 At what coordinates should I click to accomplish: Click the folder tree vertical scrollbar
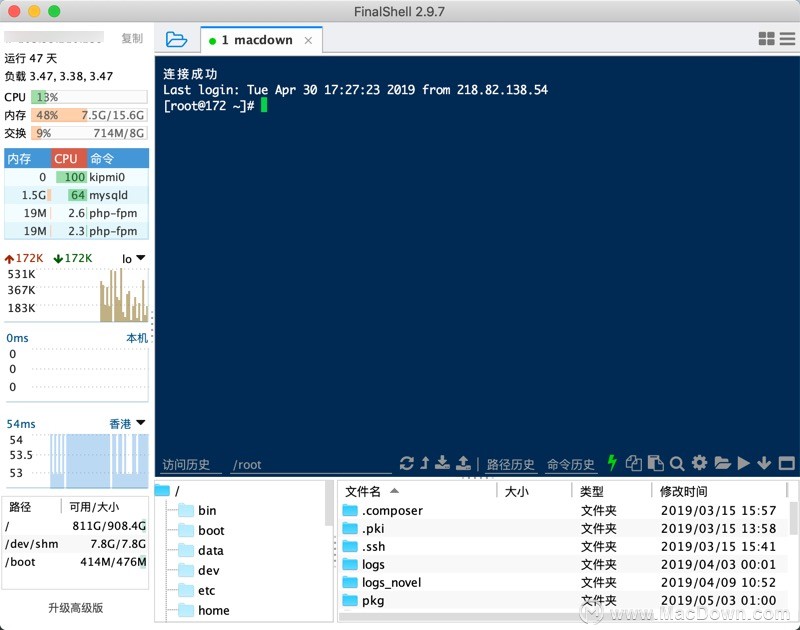tap(329, 504)
